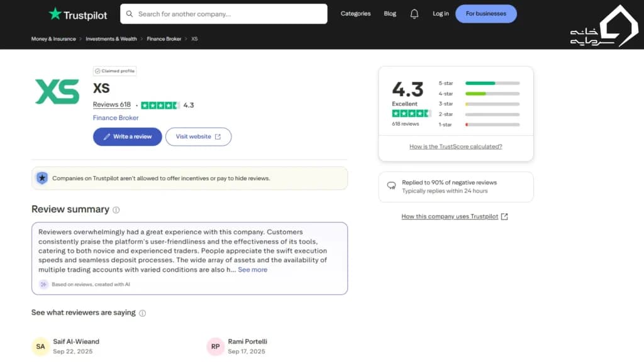Viewport: 644px width, 362px height.
Task: Click the XS company logo
Action: click(x=57, y=92)
